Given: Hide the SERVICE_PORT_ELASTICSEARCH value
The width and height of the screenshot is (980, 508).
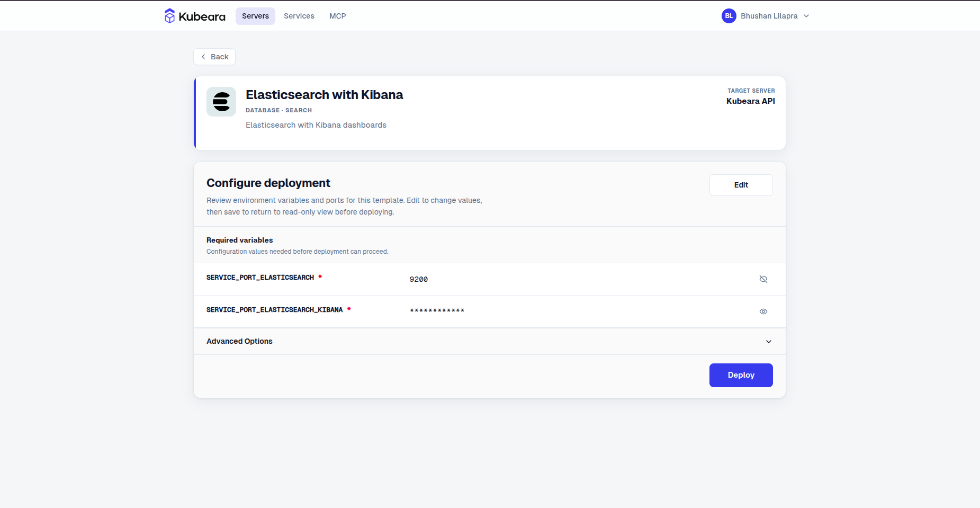Looking at the screenshot, I should [763, 279].
